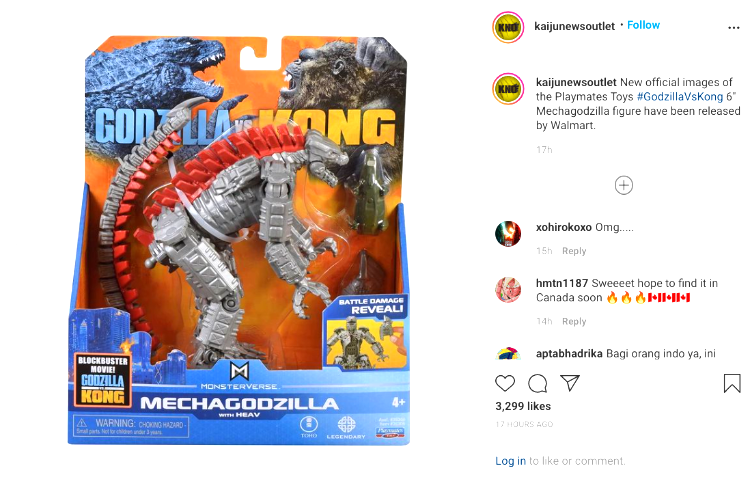Image resolution: width=750 pixels, height=477 pixels.
Task: Open the #GodzillaVsKong hashtag link
Action: 680,97
